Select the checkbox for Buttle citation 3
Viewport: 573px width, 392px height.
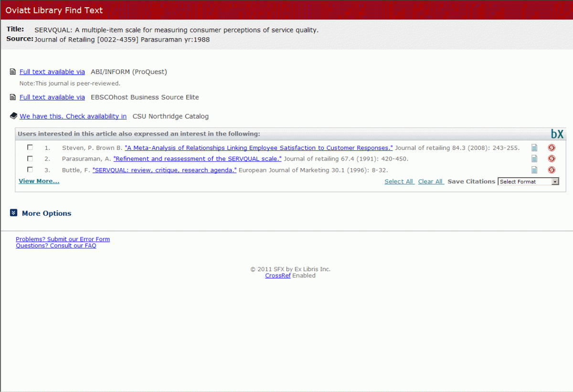[x=30, y=170]
